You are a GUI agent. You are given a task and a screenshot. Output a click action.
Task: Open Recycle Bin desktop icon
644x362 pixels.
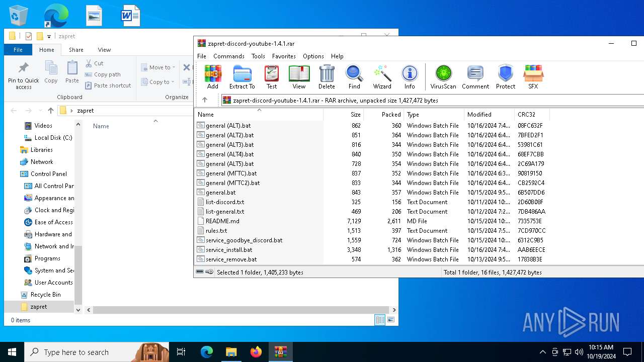point(19,16)
